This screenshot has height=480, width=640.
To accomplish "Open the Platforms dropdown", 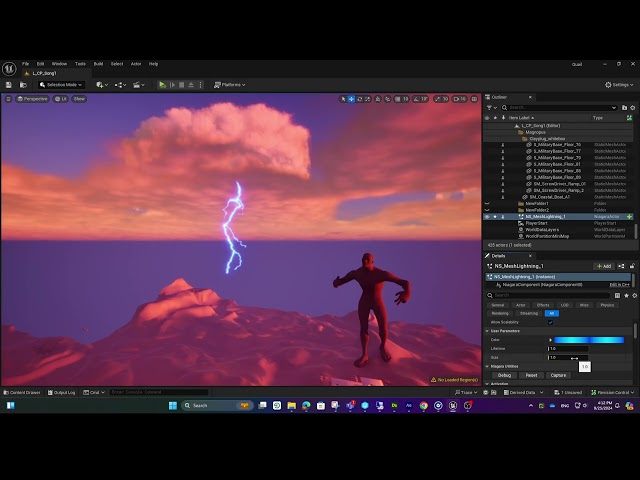I will point(230,85).
